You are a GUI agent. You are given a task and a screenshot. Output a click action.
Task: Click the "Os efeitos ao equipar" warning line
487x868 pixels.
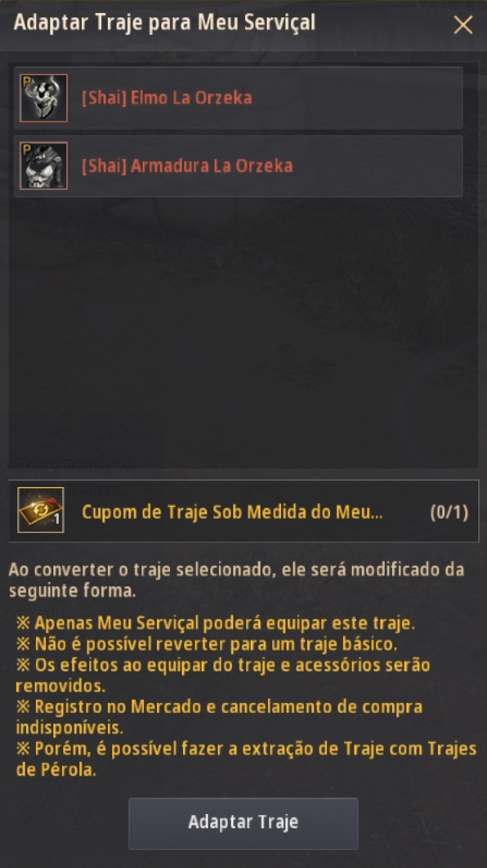(223, 675)
